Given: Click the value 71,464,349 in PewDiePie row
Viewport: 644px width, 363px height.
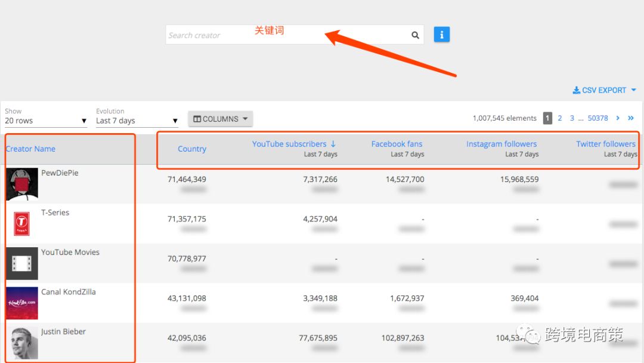Looking at the screenshot, I should pos(187,179).
